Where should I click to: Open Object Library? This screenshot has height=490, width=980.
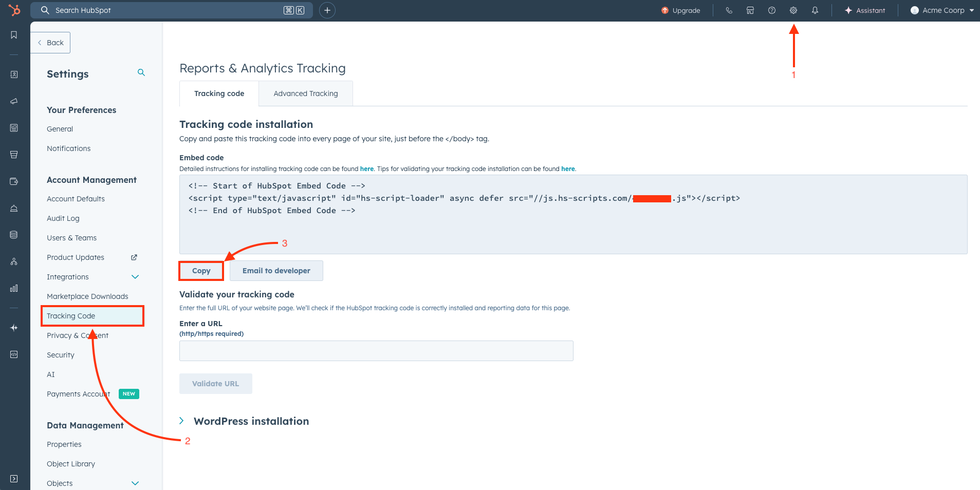point(71,464)
